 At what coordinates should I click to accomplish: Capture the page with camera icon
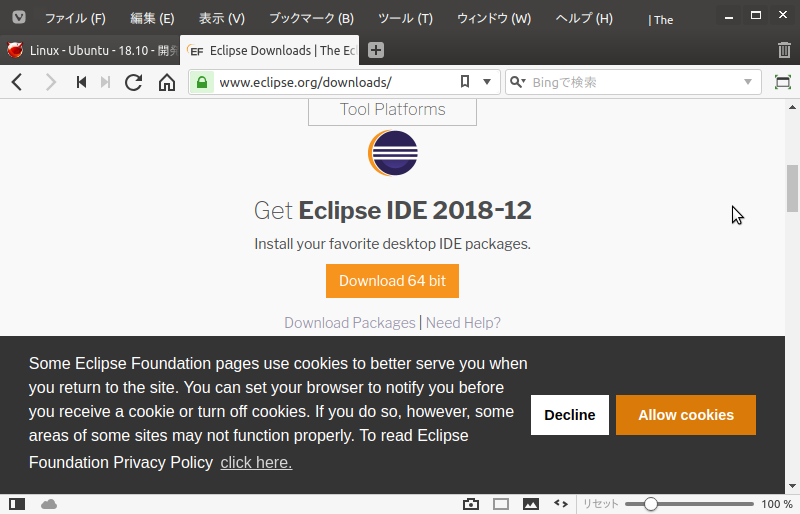(471, 504)
